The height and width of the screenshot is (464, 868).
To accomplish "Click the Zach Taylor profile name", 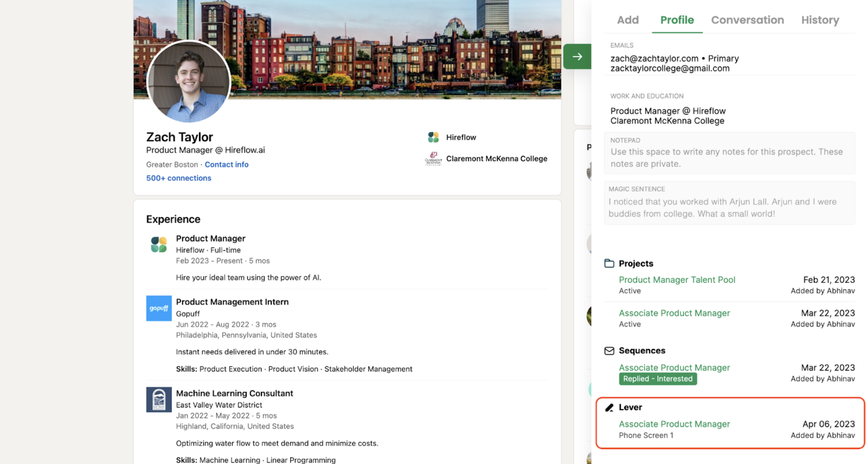I will coord(179,137).
